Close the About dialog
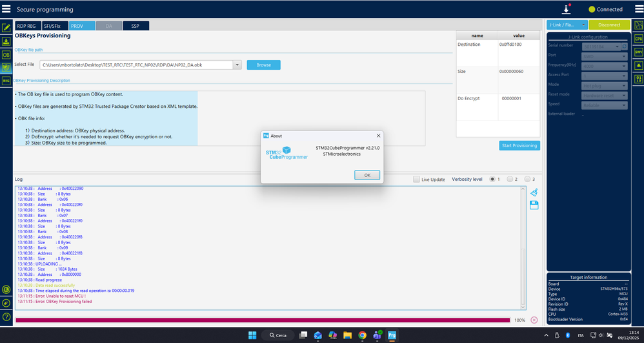The height and width of the screenshot is (343, 644). click(x=378, y=136)
